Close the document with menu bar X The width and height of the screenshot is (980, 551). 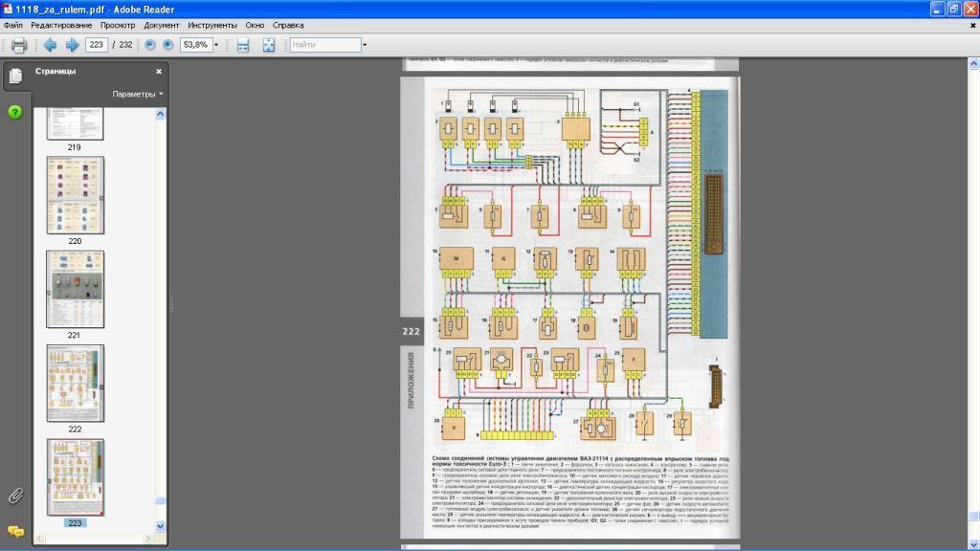pos(973,26)
